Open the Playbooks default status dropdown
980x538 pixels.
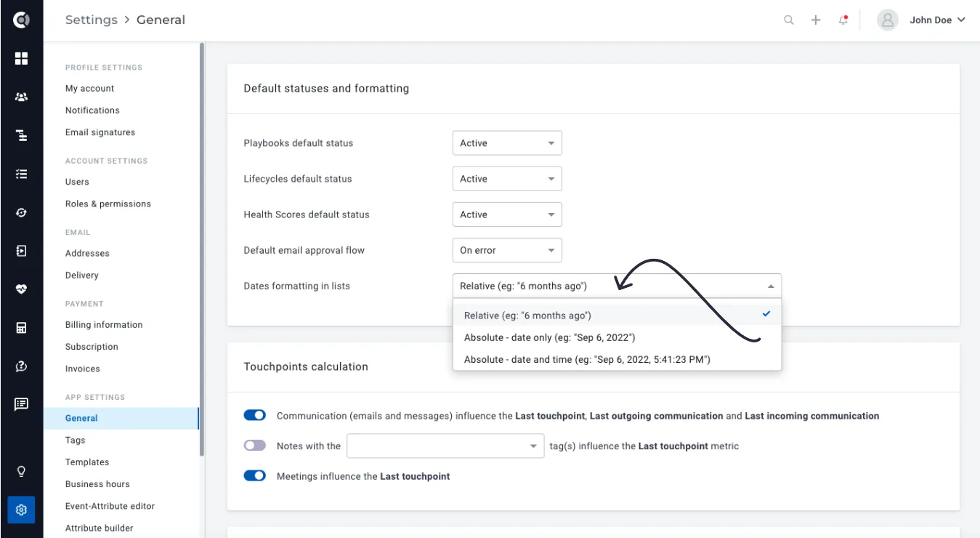pos(507,143)
